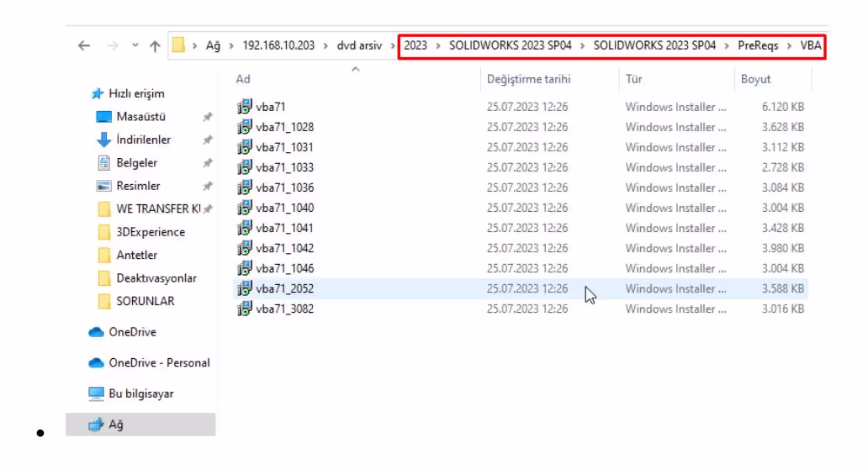Click the Hızlı erişim star icon

coord(97,93)
